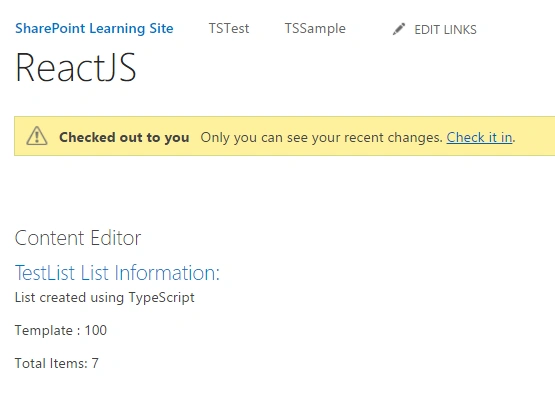Go to the TSSample navigation item
555x415 pixels.
[315, 29]
